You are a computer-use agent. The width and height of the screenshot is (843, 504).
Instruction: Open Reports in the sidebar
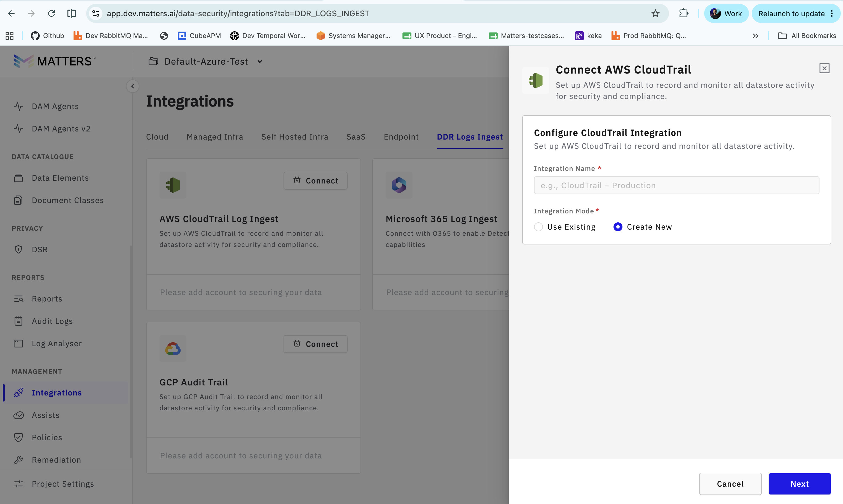[47, 299]
